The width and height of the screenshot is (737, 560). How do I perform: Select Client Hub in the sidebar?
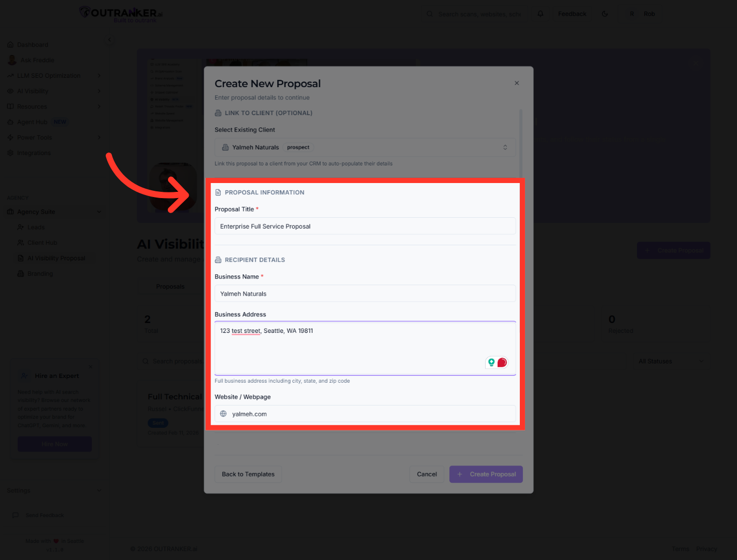pos(42,243)
